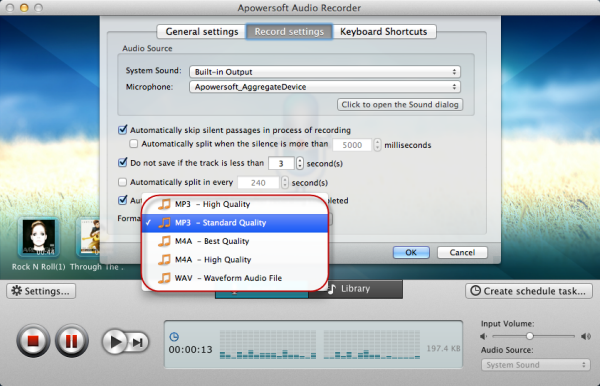Select Rock N Roll(1) track thumbnail
This screenshot has width=600, height=386.
[x=39, y=237]
